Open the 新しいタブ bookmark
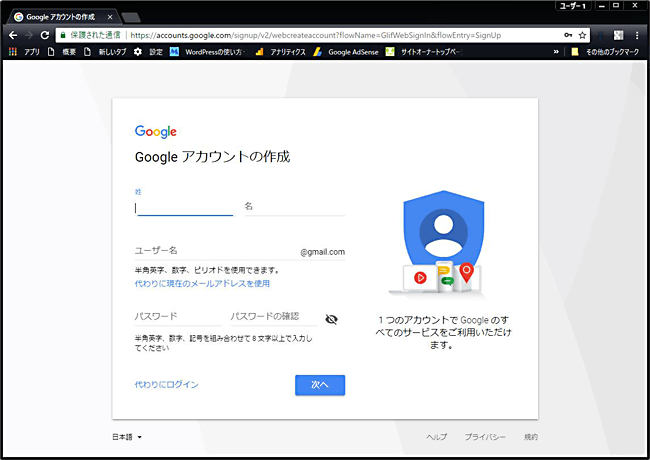Screen dimensions: 650x460 click(105, 52)
